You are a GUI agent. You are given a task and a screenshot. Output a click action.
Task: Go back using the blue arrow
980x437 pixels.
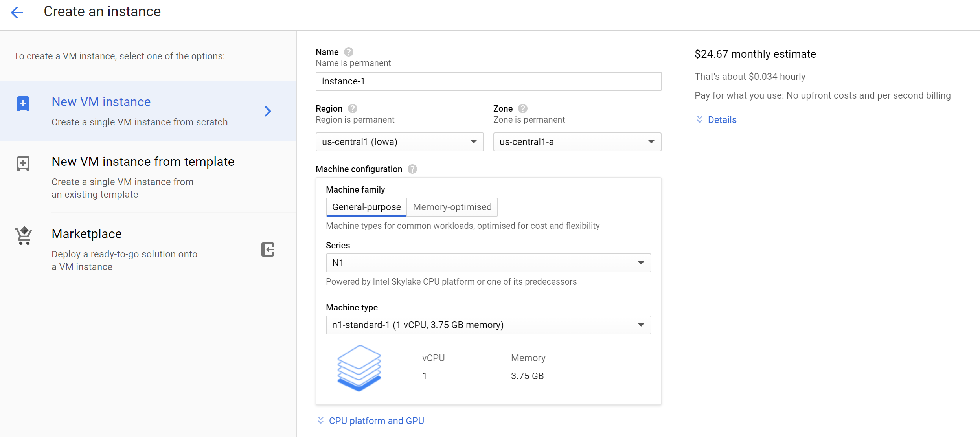17,12
